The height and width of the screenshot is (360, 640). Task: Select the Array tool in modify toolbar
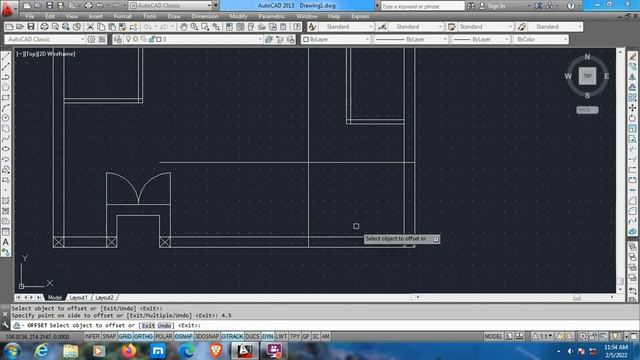632,98
